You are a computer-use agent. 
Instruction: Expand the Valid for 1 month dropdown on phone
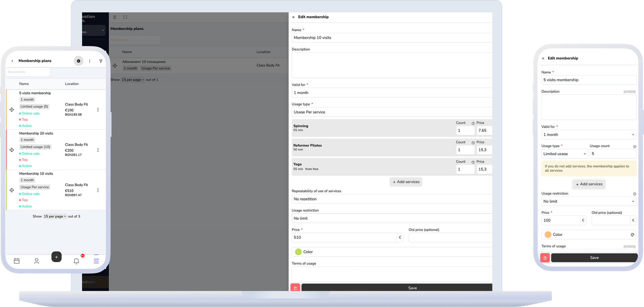point(589,135)
